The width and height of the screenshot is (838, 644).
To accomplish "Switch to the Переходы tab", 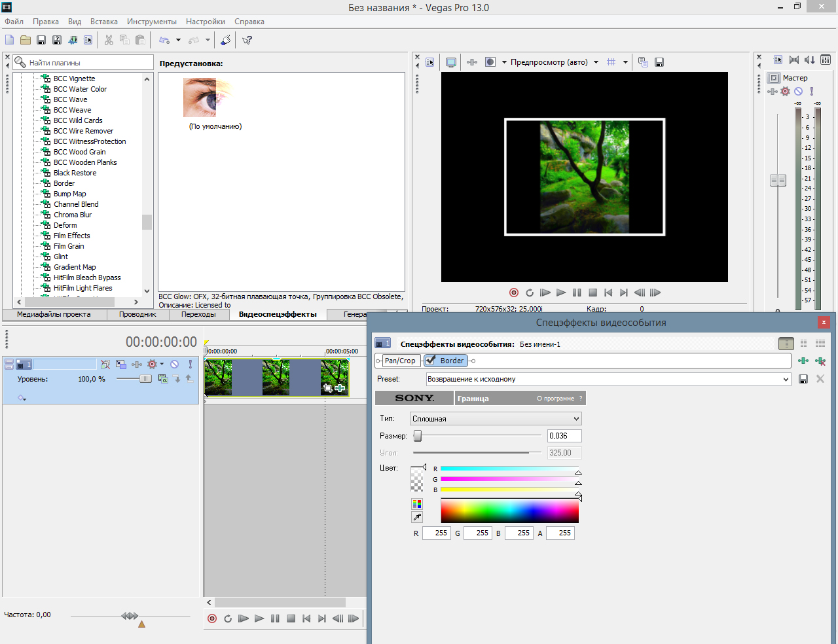I will (x=198, y=314).
